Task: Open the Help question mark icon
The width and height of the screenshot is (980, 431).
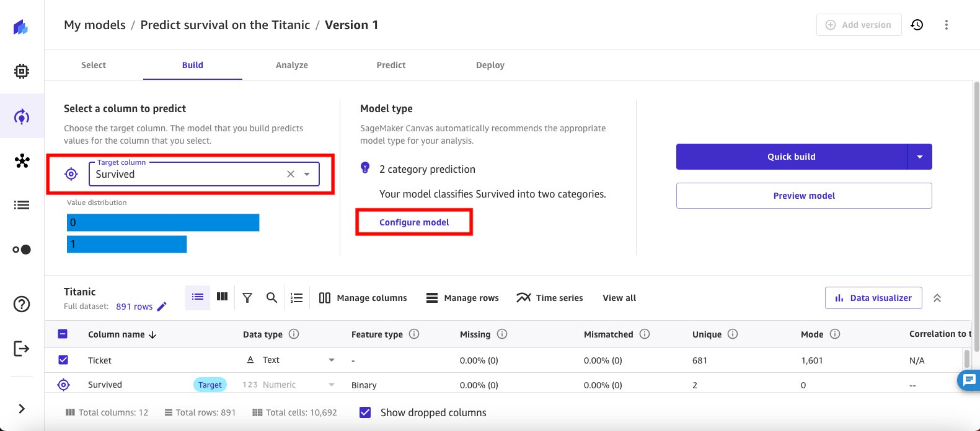Action: tap(22, 304)
